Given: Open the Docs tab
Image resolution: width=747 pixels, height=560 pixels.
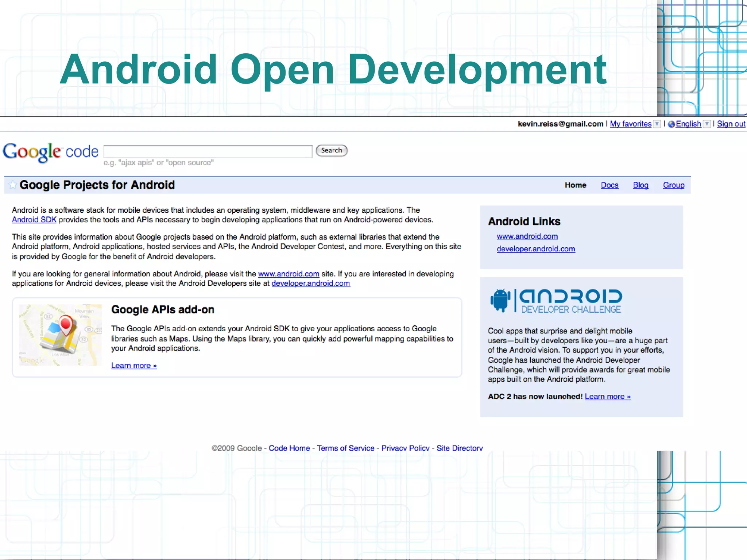Looking at the screenshot, I should click(x=609, y=185).
